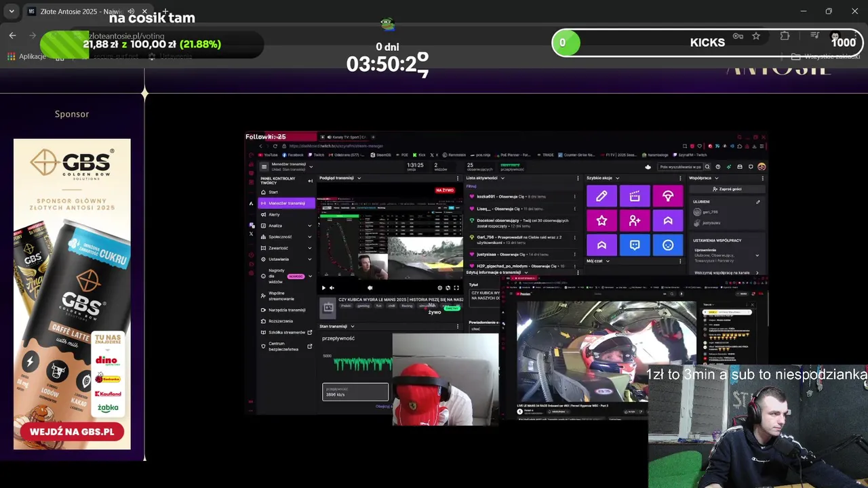Click the double-chevron tile beside the chat-bubble tile

coord(601,245)
